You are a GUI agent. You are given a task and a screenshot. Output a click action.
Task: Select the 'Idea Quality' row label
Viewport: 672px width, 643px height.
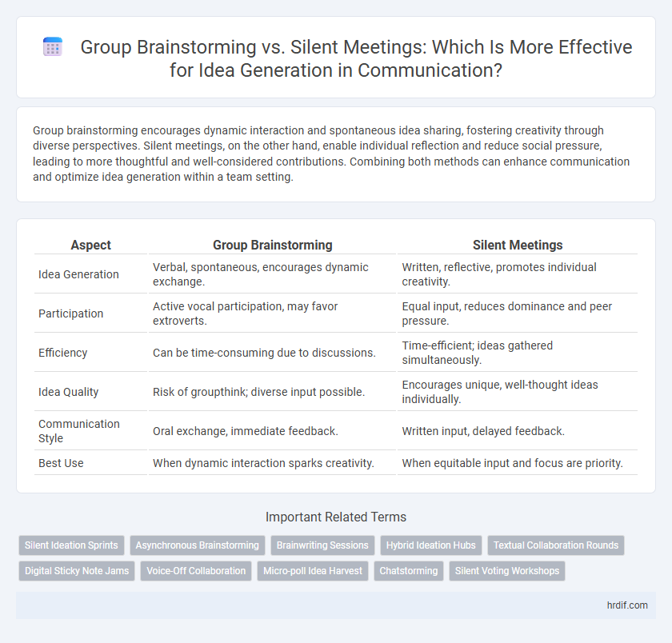[68, 392]
